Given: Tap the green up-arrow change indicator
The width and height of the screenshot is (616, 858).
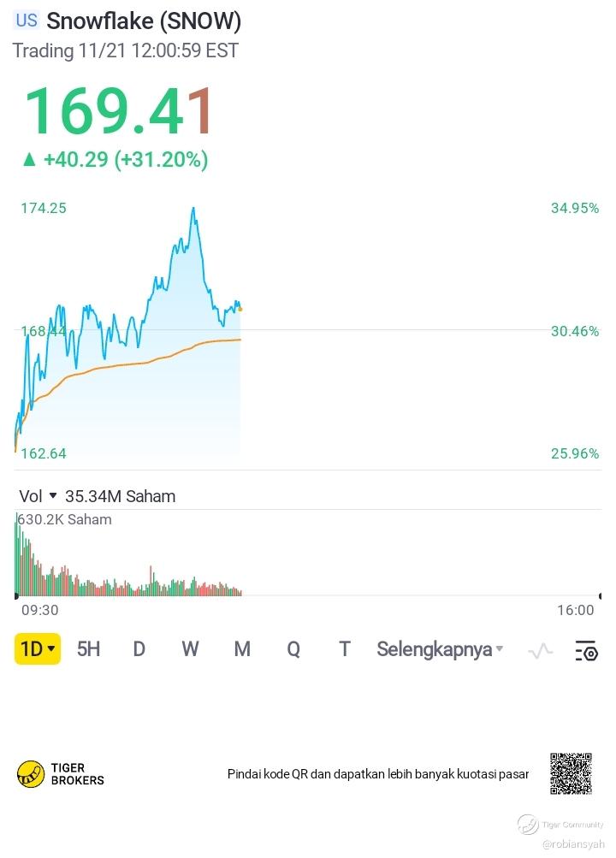Looking at the screenshot, I should tap(30, 160).
